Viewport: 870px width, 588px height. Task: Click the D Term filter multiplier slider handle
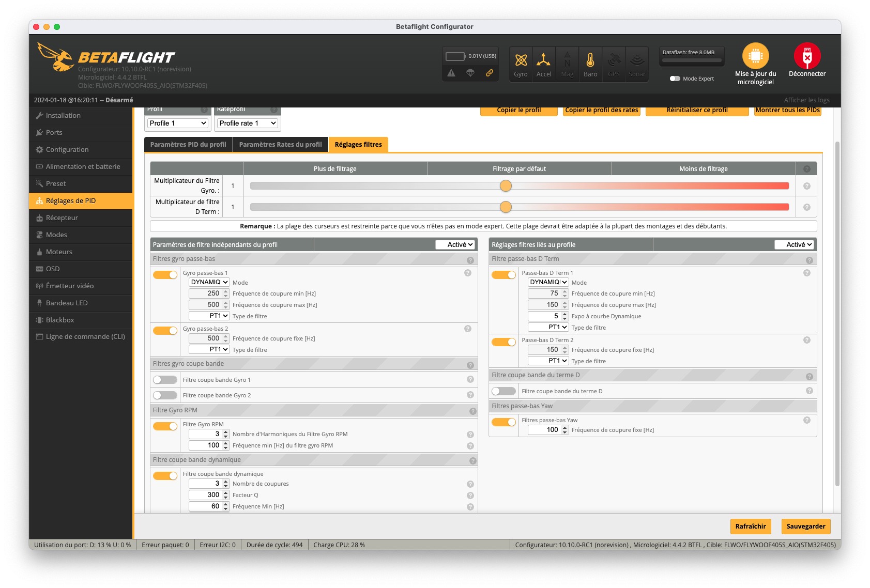506,207
